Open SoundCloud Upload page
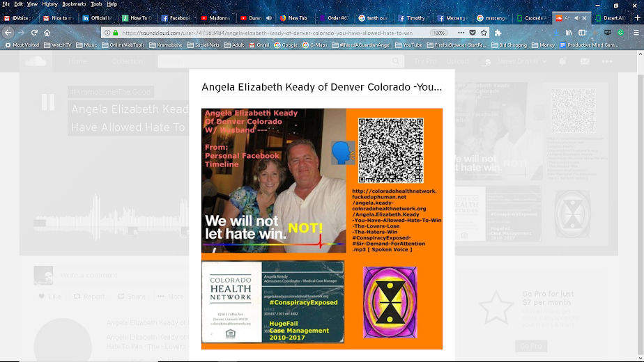The width and height of the screenshot is (644, 362). pos(457,61)
